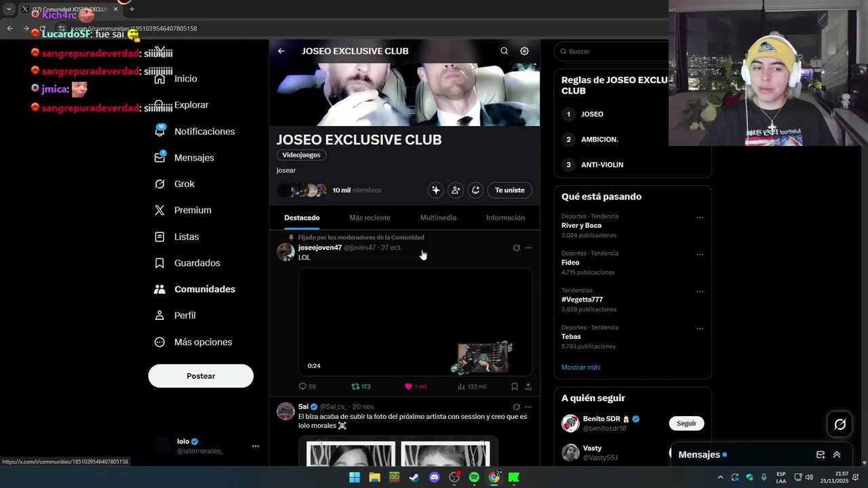
Task: Open Más opciones in sidebar
Action: point(194,342)
